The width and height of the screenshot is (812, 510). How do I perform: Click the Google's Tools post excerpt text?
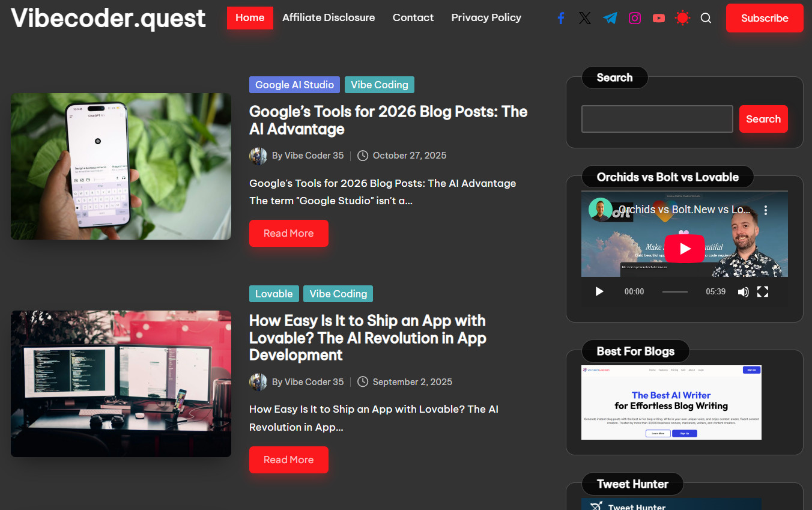click(x=383, y=192)
